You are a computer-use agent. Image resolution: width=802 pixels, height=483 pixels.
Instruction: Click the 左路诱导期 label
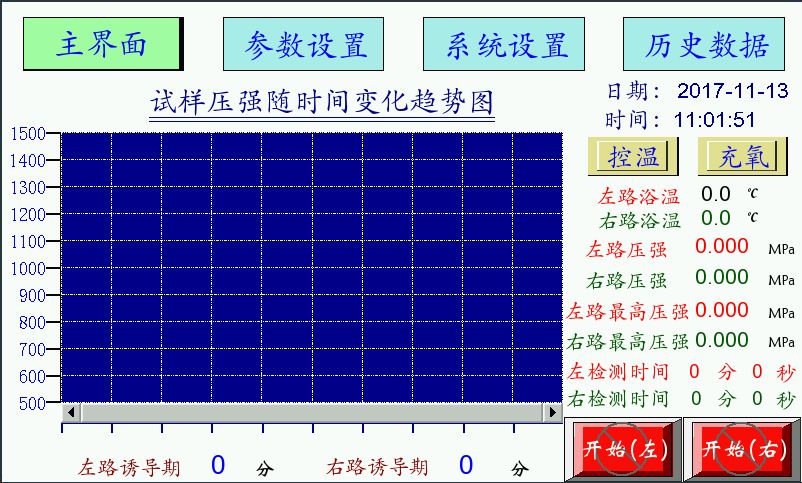click(x=129, y=468)
